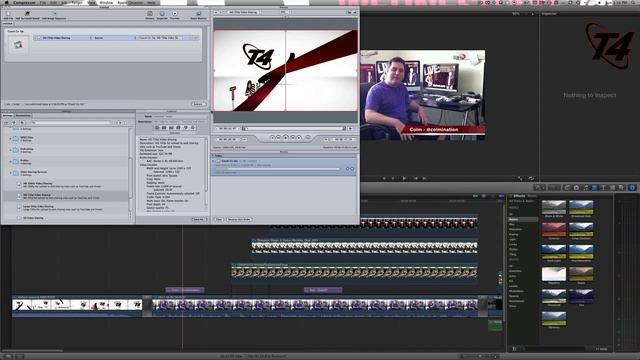
Task: Show the Titles browser in Final Cut
Action: pyautogui.click(x=603, y=188)
